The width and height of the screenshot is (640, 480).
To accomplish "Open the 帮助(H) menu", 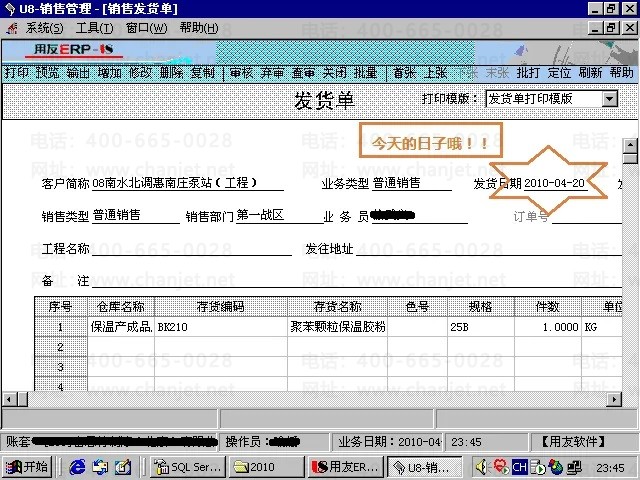I will [199, 28].
